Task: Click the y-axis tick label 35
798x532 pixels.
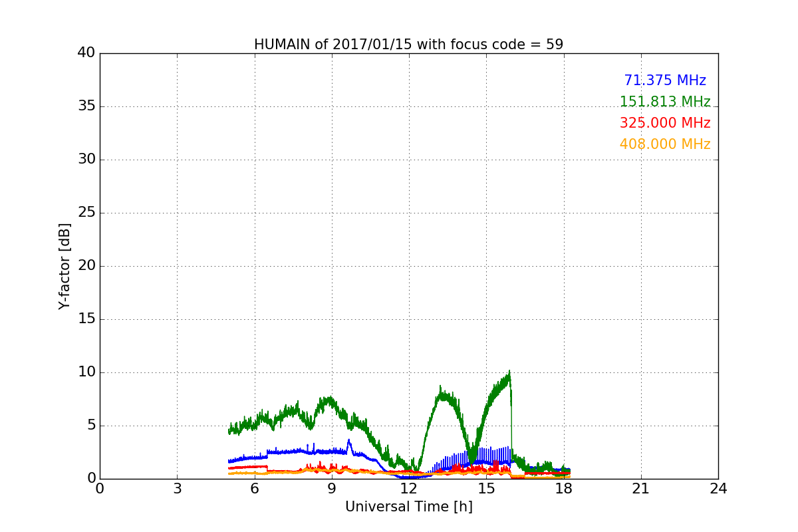Action: (x=86, y=106)
